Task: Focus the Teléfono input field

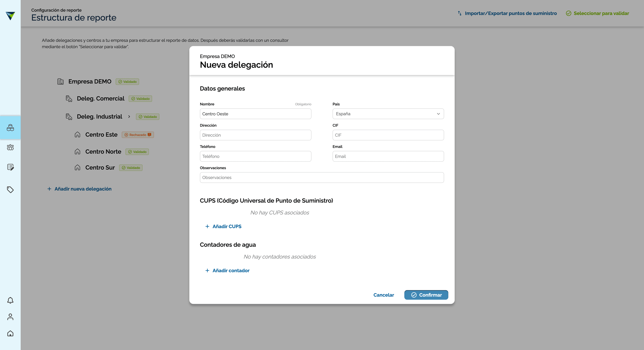Action: point(255,156)
